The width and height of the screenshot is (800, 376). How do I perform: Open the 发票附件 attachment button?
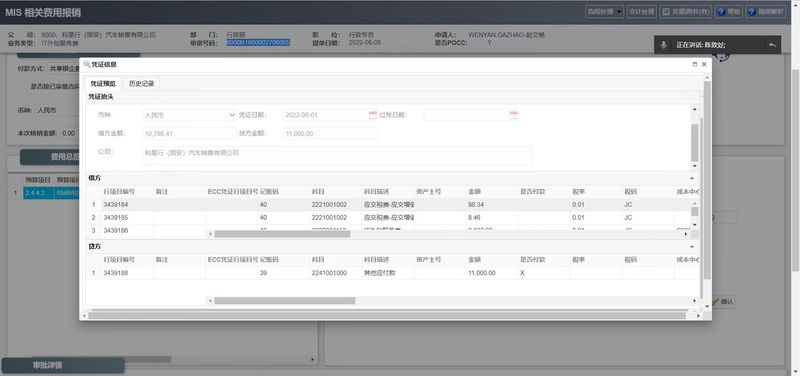(x=686, y=12)
